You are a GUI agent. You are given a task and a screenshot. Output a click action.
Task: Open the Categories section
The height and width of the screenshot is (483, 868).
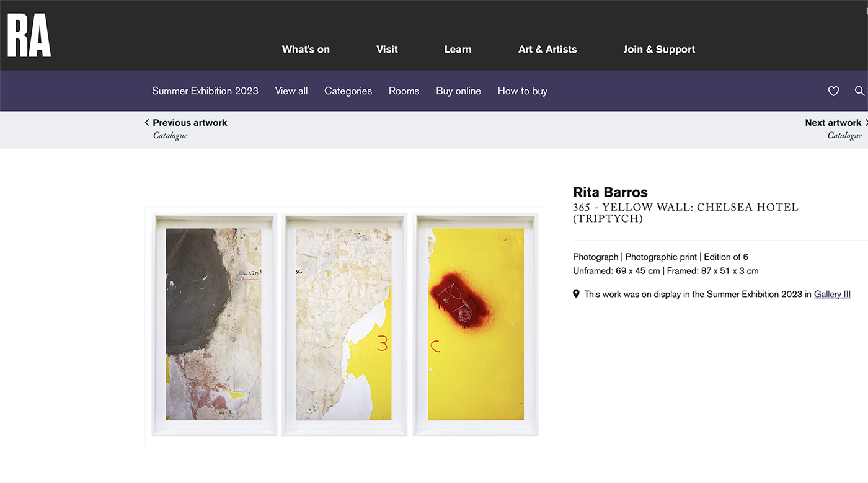pyautogui.click(x=348, y=91)
